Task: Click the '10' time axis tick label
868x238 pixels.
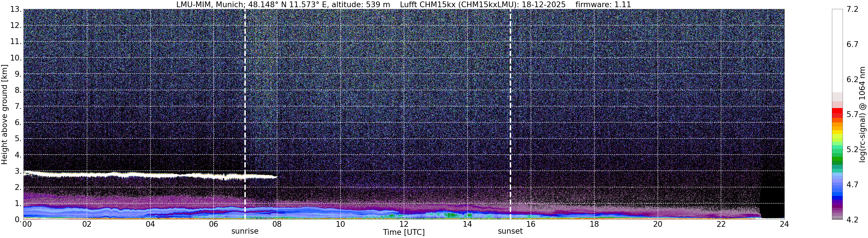Action: 340,224
